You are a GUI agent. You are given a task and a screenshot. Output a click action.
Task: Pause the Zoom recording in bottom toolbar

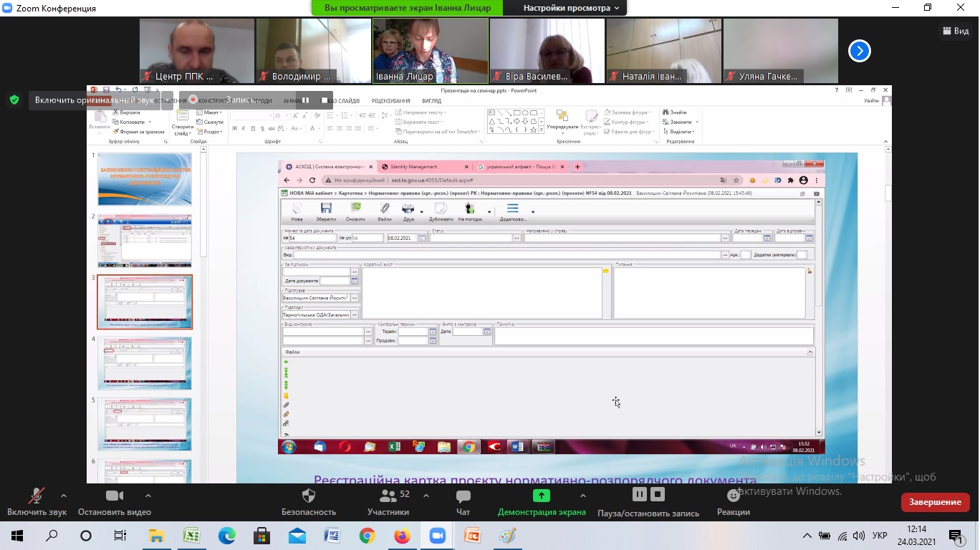[x=640, y=495]
